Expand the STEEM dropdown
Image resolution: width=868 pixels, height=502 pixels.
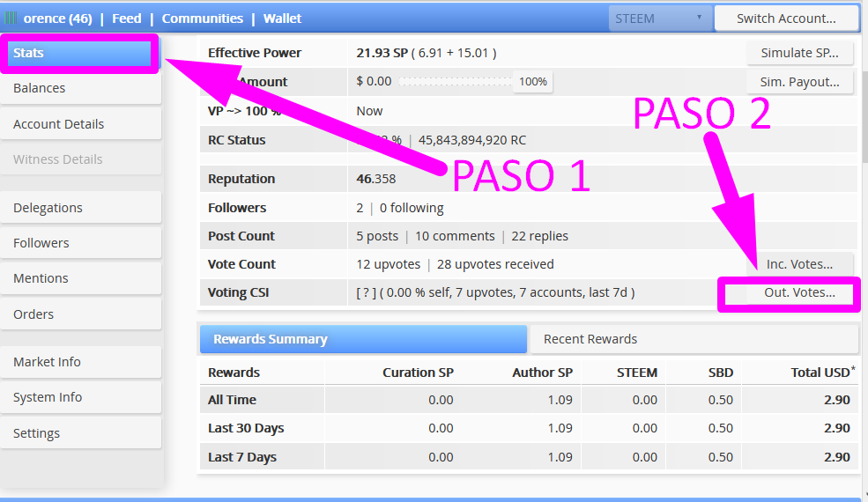pos(660,18)
